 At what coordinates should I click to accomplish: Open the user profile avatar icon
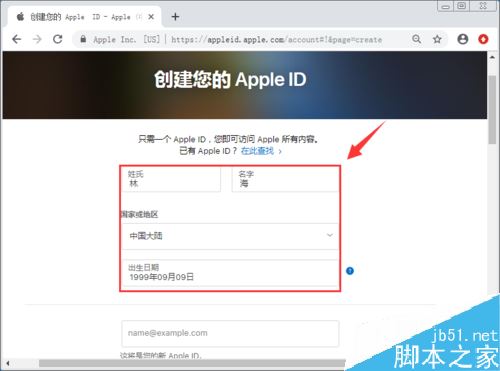tap(462, 39)
